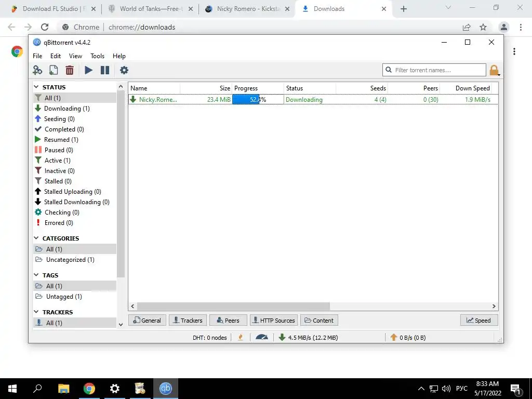532x399 pixels.
Task: Reload the Chrome downloads page
Action: 45,27
